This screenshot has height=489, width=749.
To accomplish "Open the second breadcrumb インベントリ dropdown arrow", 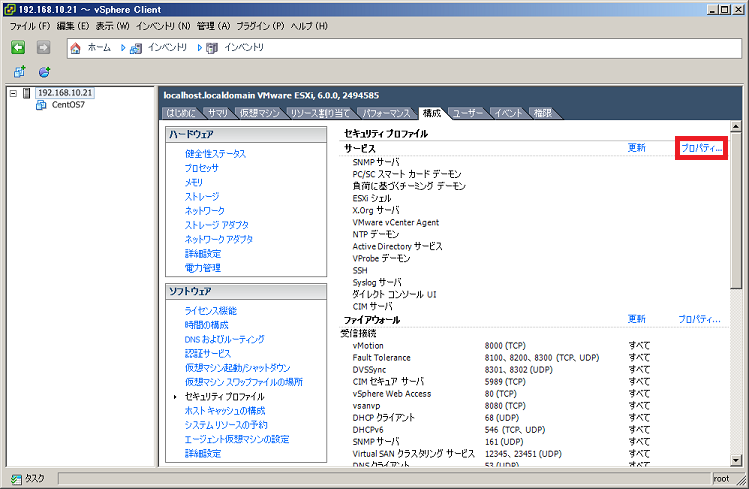I will (x=200, y=48).
